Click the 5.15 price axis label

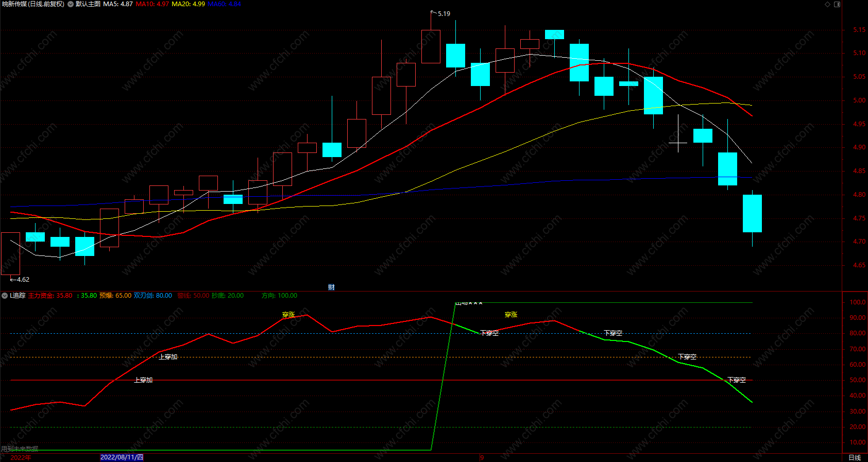[x=859, y=30]
